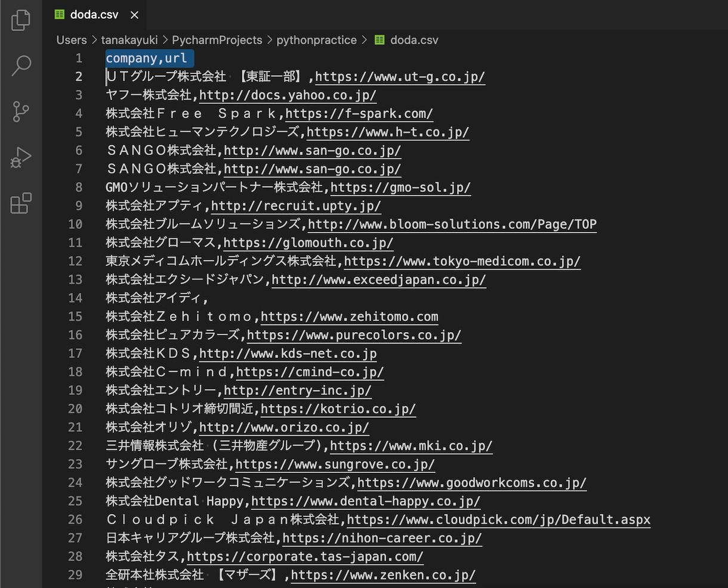728x588 pixels.
Task: Follow the https://cmind-co.jp/ link
Action: [x=310, y=372]
